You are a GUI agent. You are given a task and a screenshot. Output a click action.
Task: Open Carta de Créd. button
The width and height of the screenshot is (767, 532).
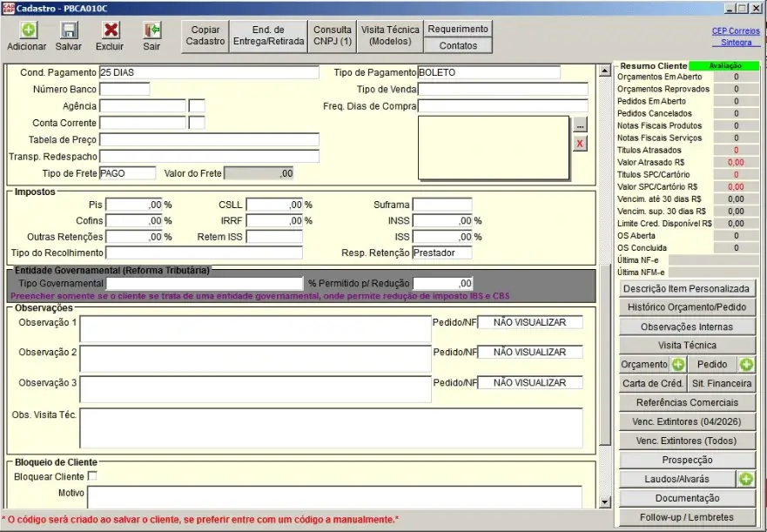[x=653, y=384]
